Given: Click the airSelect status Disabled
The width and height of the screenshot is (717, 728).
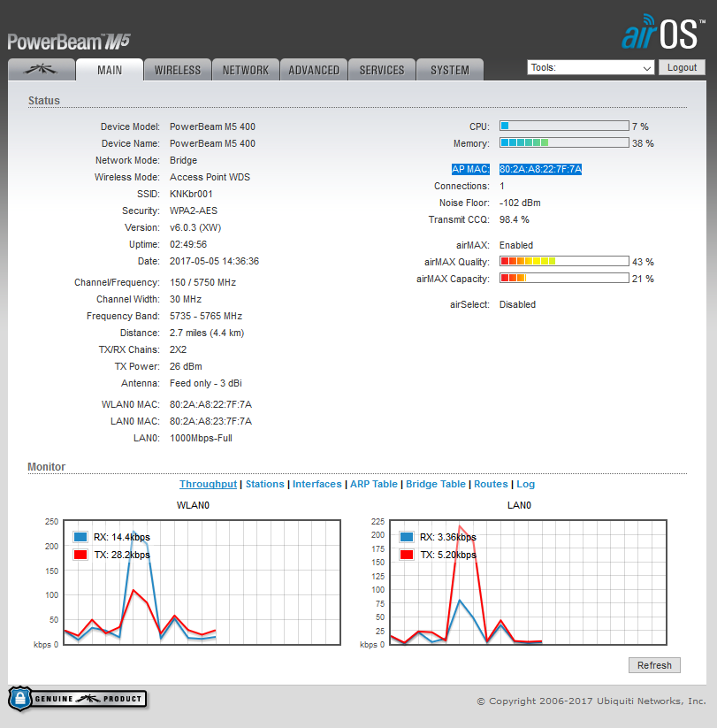Looking at the screenshot, I should pos(517,304).
